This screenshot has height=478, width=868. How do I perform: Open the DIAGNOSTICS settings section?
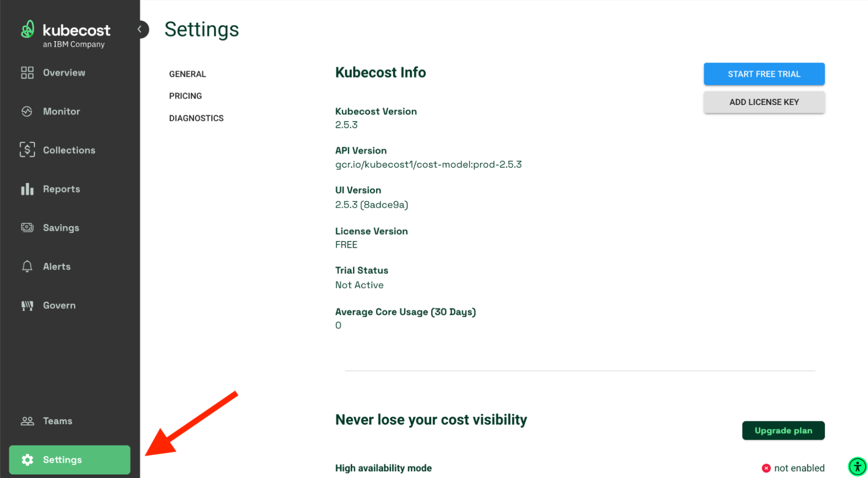pyautogui.click(x=196, y=118)
